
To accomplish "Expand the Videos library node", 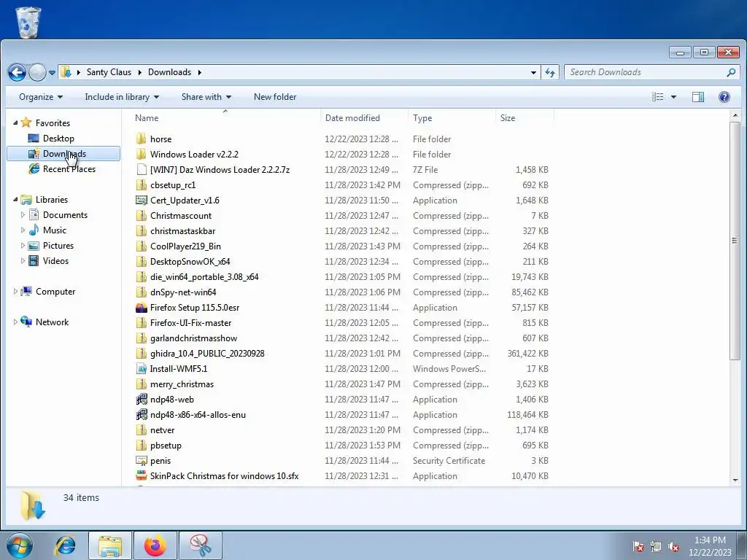I will click(x=23, y=260).
